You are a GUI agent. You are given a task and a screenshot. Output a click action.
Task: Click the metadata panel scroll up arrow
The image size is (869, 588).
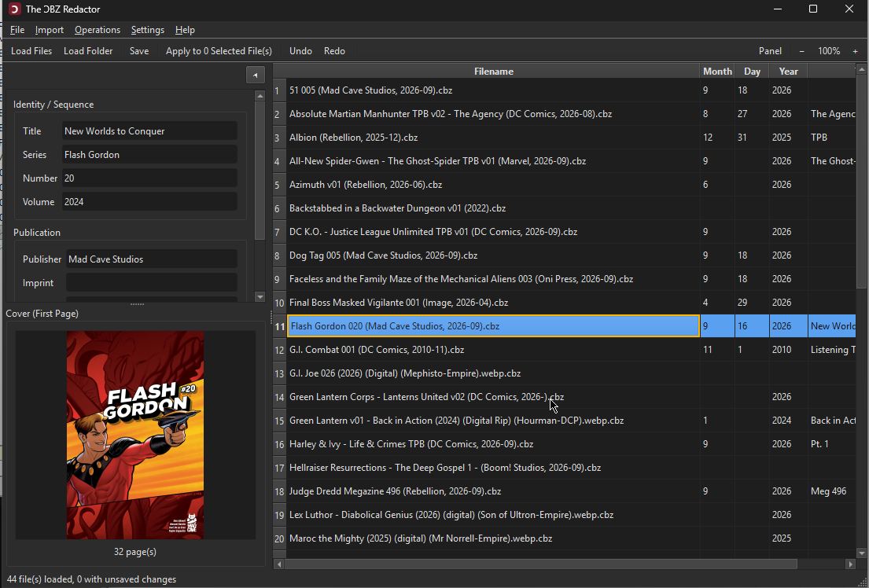(260, 96)
